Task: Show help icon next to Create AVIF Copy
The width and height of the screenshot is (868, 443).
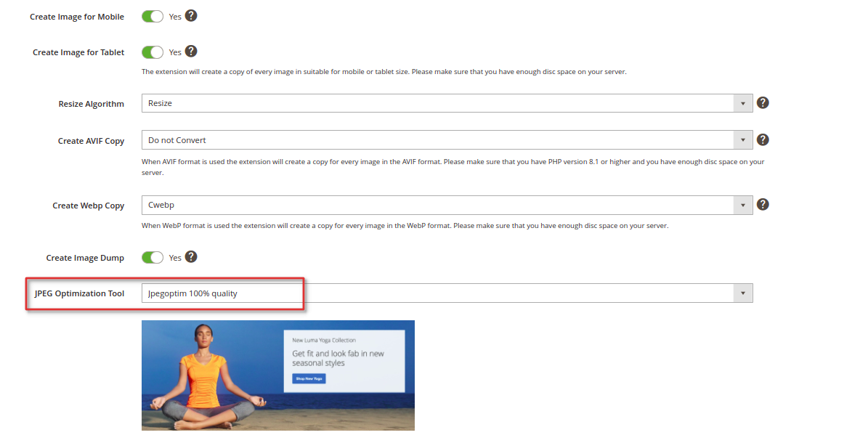Action: pos(763,139)
